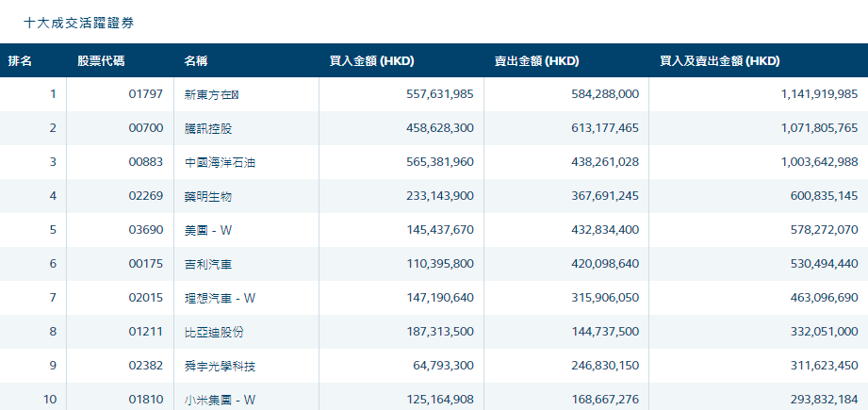Click buy amount 233,143,900

pos(440,196)
